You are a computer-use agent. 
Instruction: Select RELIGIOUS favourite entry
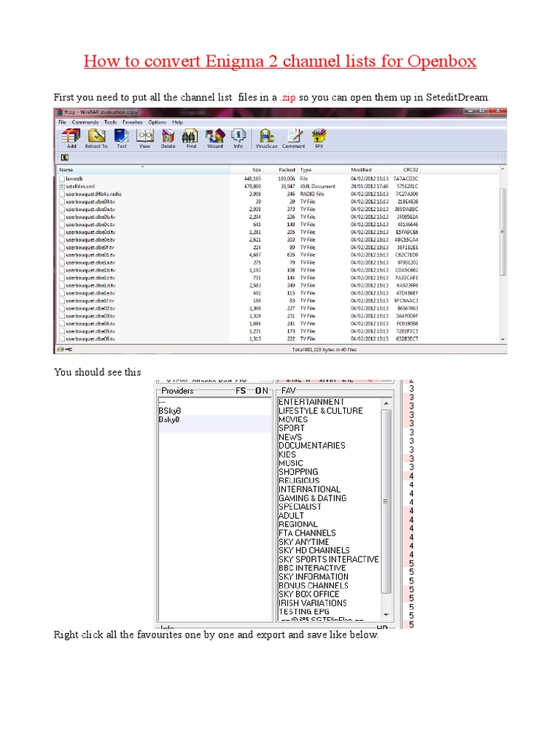[299, 481]
